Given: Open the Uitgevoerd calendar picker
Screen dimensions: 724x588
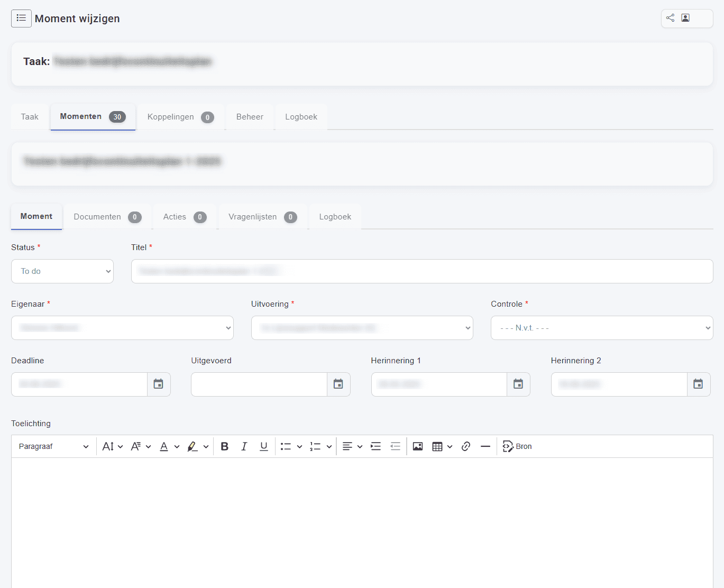Looking at the screenshot, I should tap(338, 384).
